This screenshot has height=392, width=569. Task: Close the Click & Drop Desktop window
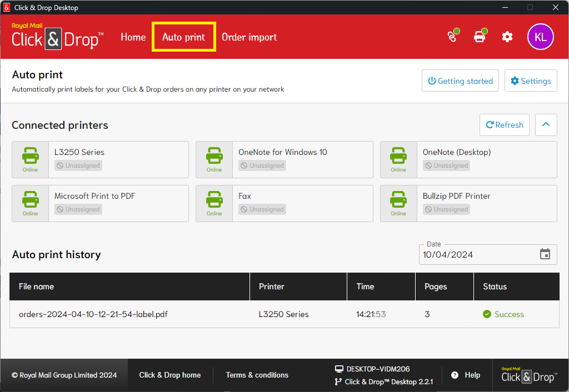[x=555, y=7]
